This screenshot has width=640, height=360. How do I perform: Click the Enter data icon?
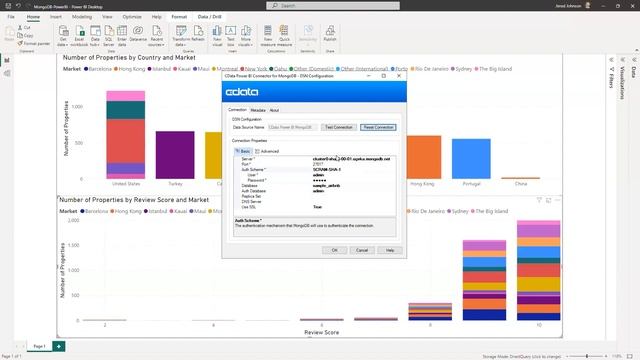point(122,36)
